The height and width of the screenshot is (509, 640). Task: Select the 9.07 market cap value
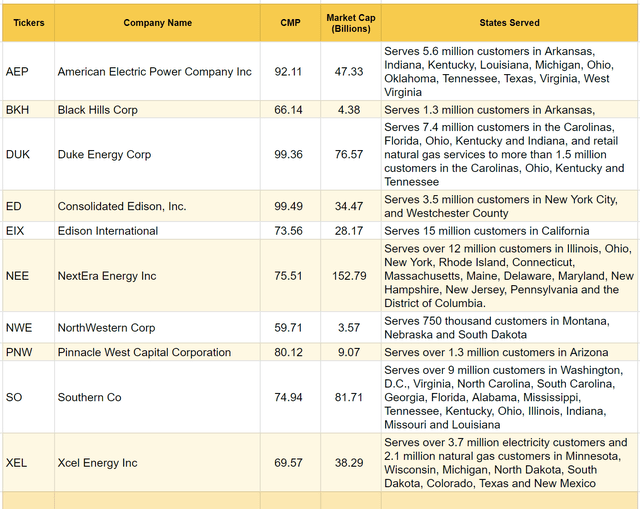[x=351, y=352]
